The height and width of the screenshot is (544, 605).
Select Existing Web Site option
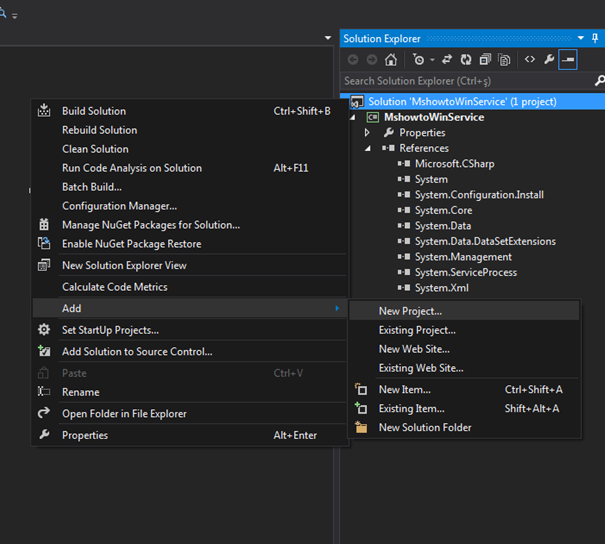coord(464,368)
